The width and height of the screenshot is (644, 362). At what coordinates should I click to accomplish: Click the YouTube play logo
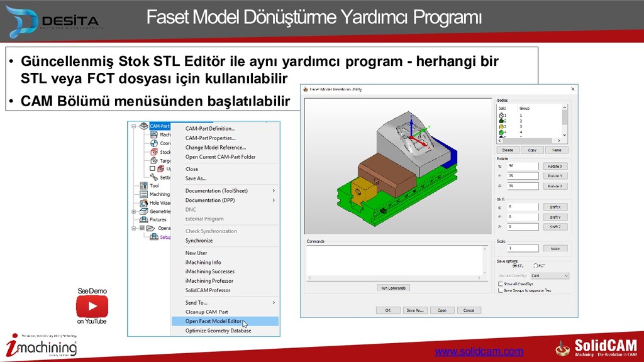(92, 306)
